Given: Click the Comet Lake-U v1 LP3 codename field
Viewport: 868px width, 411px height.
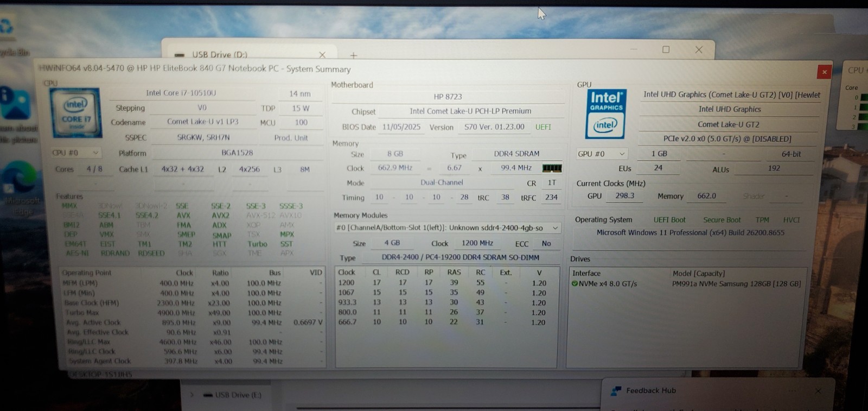Looking at the screenshot, I should [203, 122].
